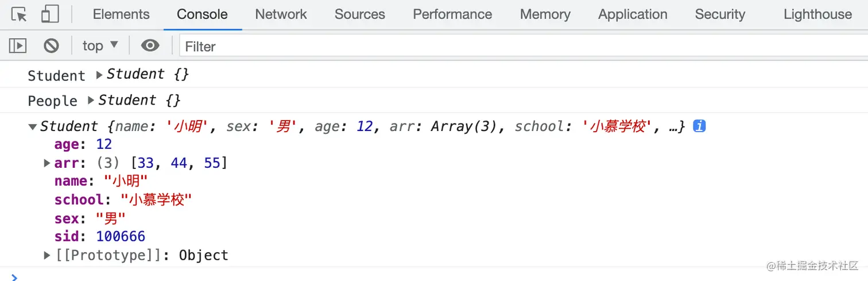The width and height of the screenshot is (868, 281).
Task: Click the blue info icon beside Student object
Action: tap(699, 126)
